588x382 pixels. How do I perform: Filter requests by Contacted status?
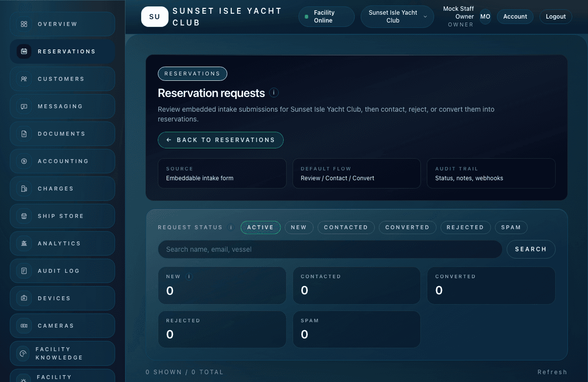click(346, 227)
